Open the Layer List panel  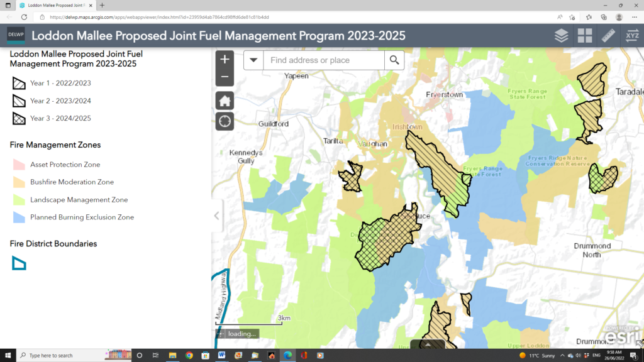coord(561,36)
